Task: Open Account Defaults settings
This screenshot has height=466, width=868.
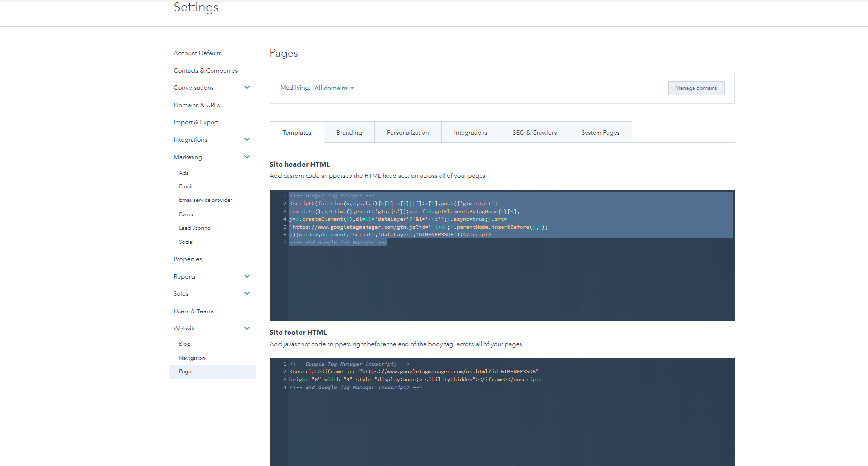Action: pyautogui.click(x=197, y=53)
